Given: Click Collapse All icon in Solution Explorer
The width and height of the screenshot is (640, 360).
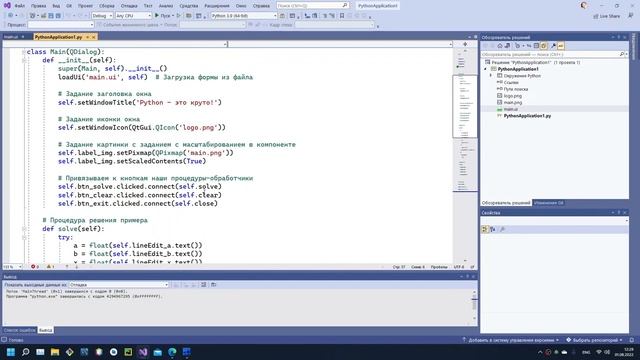Looking at the screenshot, I should pos(536,46).
